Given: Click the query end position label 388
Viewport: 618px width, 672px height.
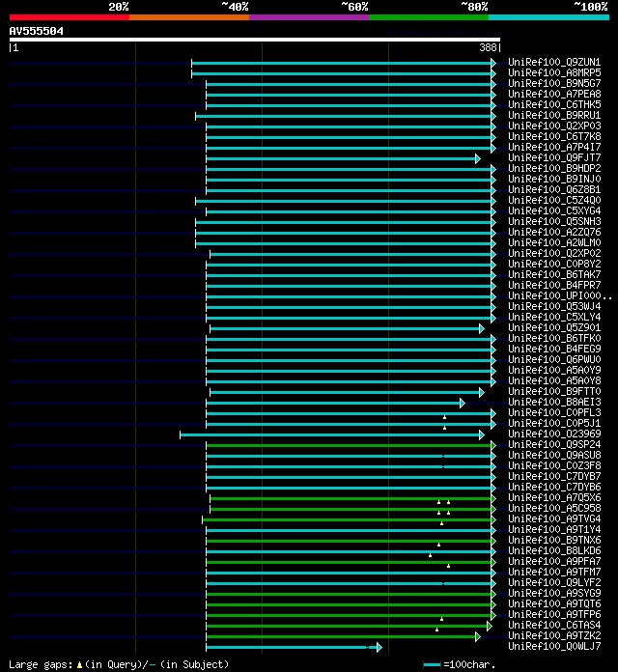Looking at the screenshot, I should (488, 47).
